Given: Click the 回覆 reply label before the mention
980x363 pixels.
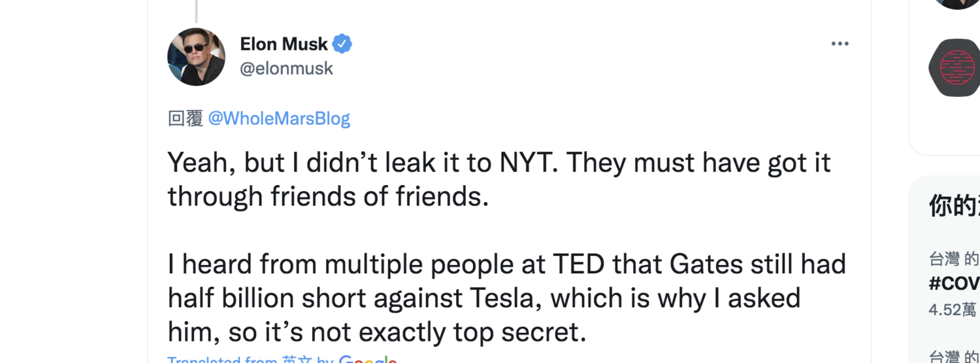Looking at the screenshot, I should pyautogui.click(x=186, y=118).
